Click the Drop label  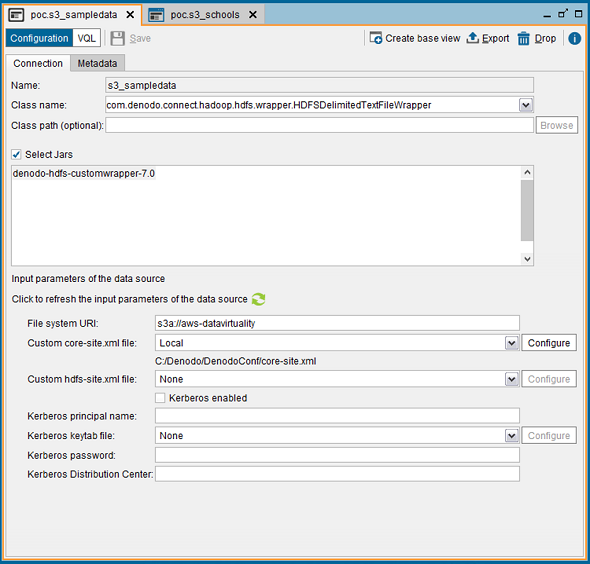[x=545, y=38]
